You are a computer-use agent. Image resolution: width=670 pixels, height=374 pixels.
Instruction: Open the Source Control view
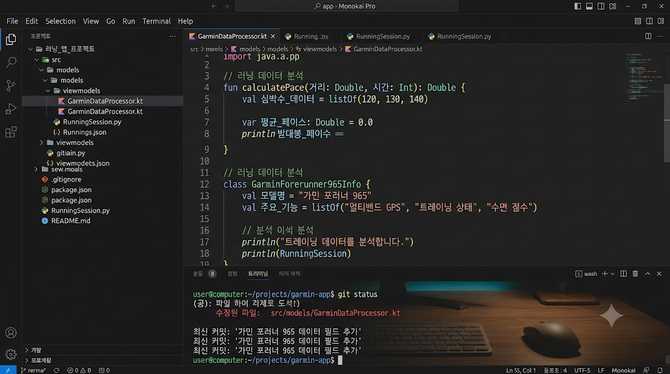tap(11, 86)
